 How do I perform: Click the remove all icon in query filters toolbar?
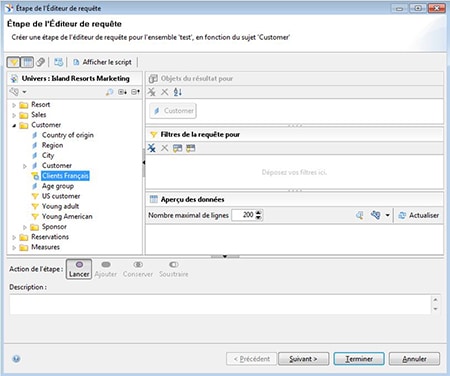(x=152, y=148)
